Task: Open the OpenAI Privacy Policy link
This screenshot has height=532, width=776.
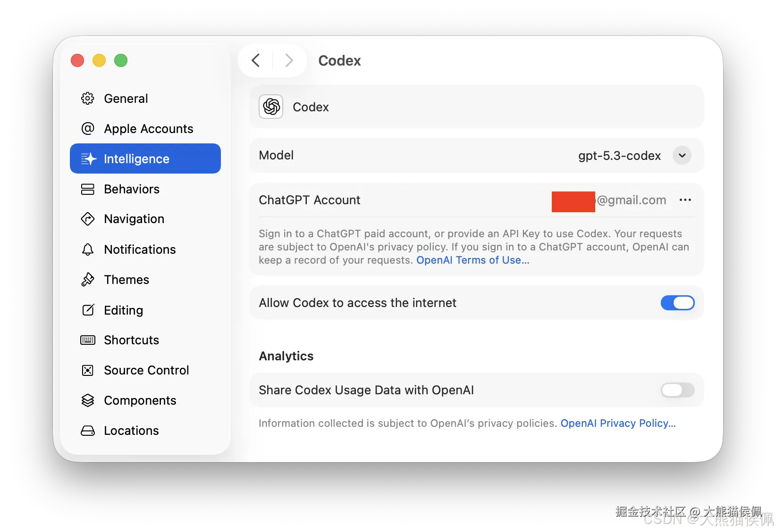Action: (618, 424)
